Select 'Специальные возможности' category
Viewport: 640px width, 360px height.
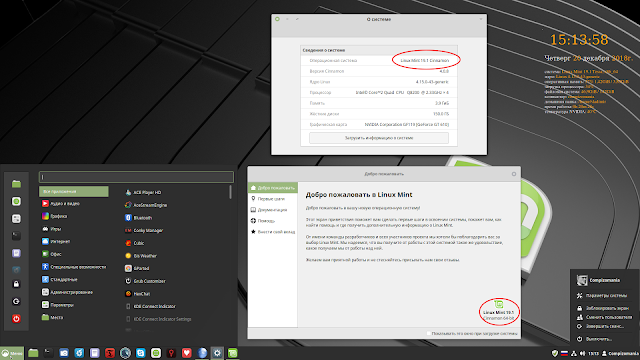click(74, 267)
